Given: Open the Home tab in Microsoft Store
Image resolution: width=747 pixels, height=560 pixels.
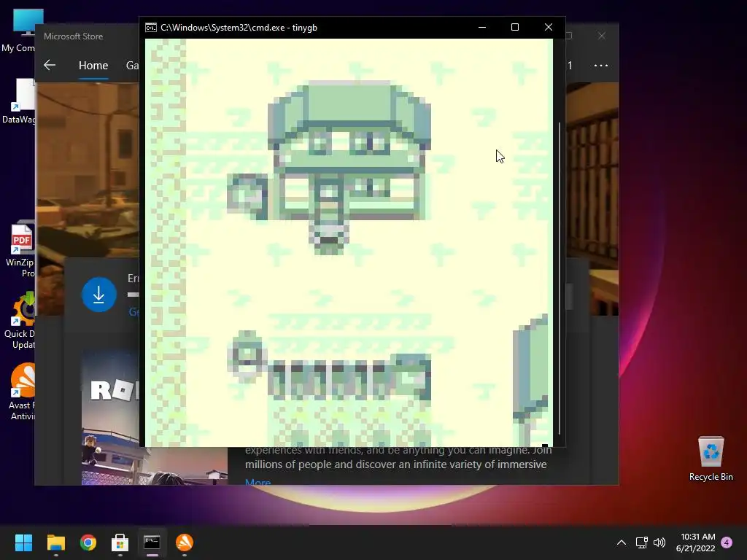Looking at the screenshot, I should (93, 65).
